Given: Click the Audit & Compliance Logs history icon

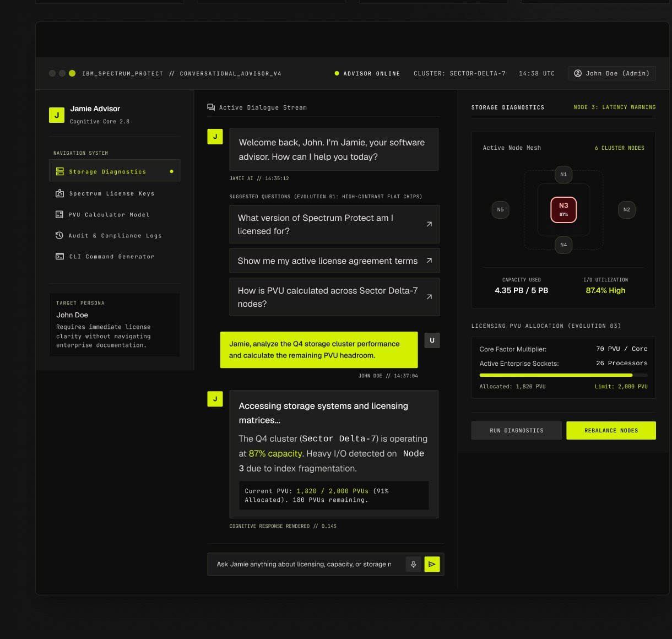Looking at the screenshot, I should click(x=59, y=235).
